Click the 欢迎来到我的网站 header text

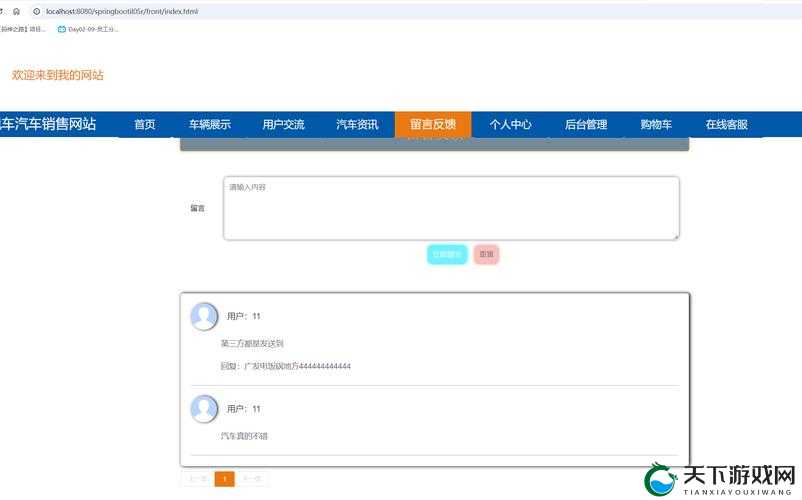click(x=57, y=75)
